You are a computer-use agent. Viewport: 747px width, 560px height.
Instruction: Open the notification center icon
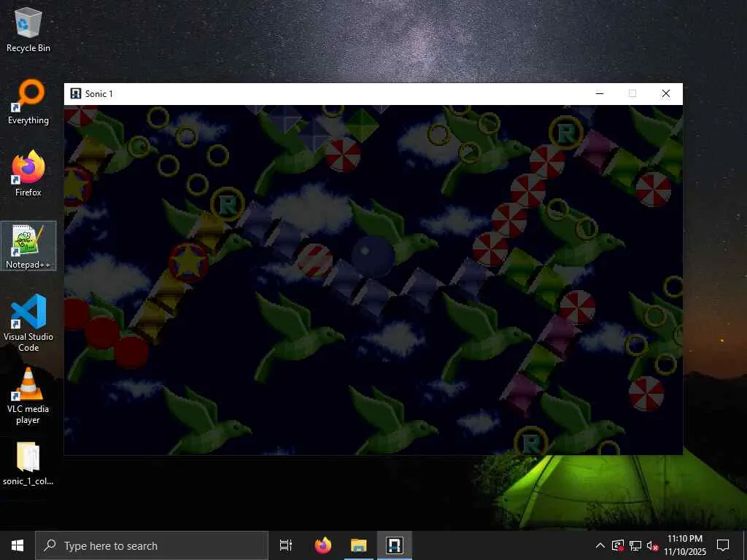[723, 545]
